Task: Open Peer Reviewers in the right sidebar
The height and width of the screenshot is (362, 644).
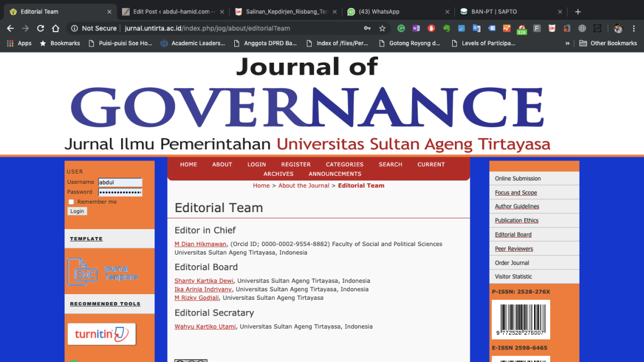Action: tap(513, 249)
